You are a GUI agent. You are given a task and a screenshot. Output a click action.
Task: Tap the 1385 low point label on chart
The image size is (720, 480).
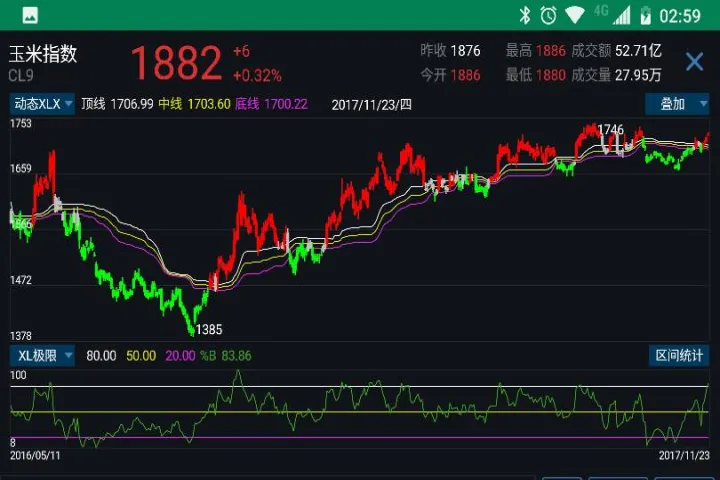[209, 329]
